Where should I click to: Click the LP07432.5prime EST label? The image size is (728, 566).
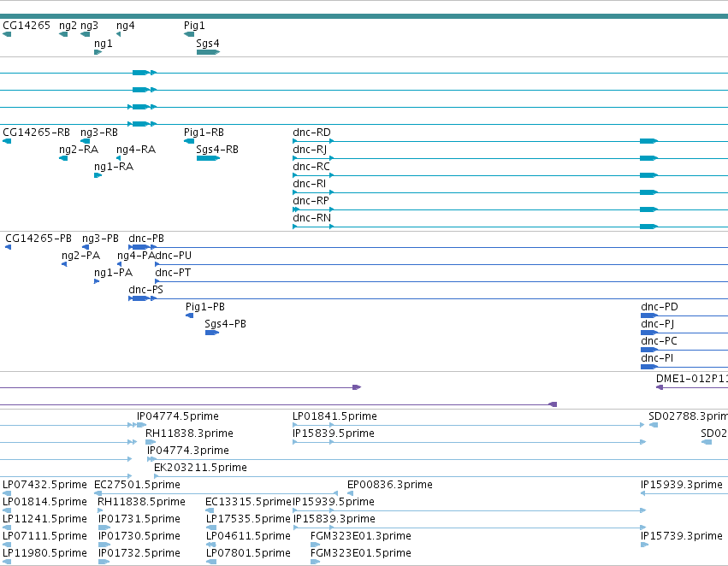(44, 485)
